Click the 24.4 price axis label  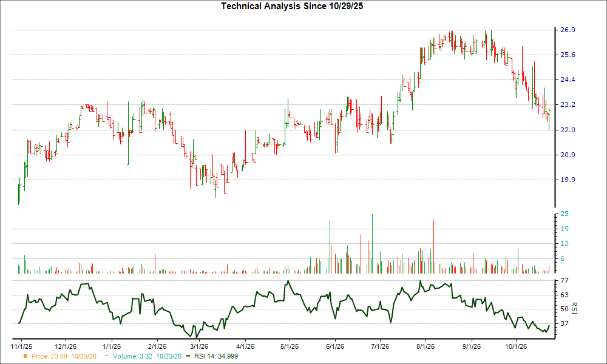[x=568, y=79]
